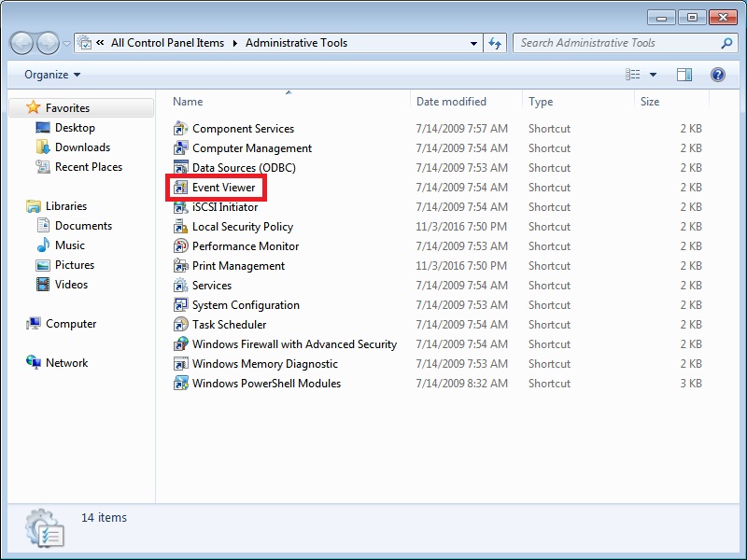Click the Component Services shortcut icon
This screenshot has width=747, height=560.
point(180,129)
